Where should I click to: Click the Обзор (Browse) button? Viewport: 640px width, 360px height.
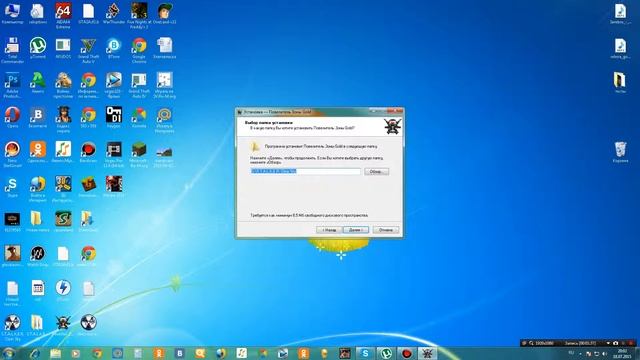click(376, 171)
